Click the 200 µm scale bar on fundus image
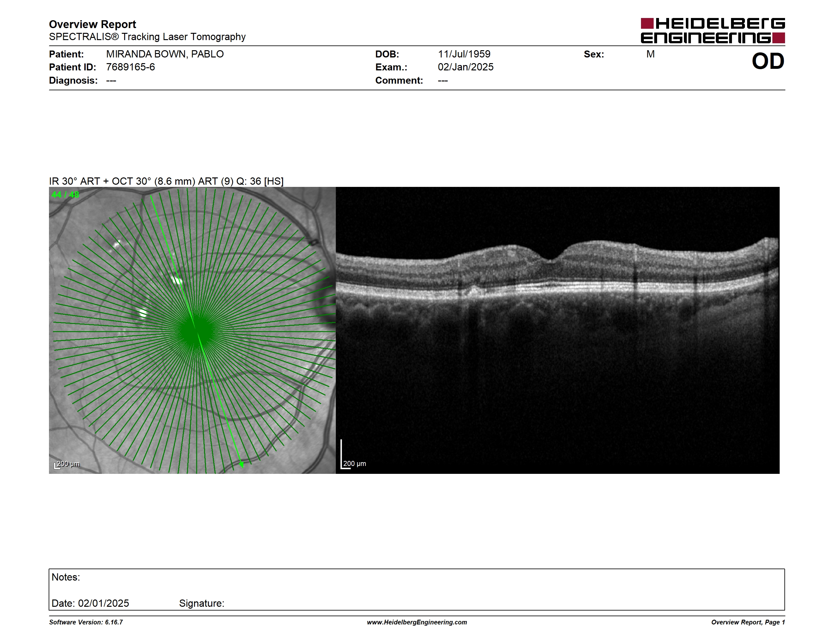Viewport: 834px width, 644px height. point(67,464)
